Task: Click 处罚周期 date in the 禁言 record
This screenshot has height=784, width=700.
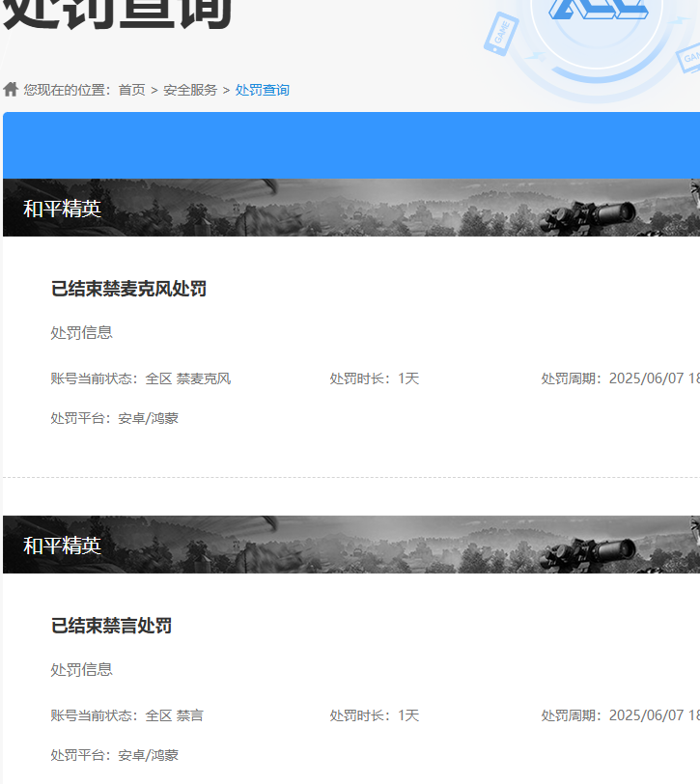Action: [621, 715]
